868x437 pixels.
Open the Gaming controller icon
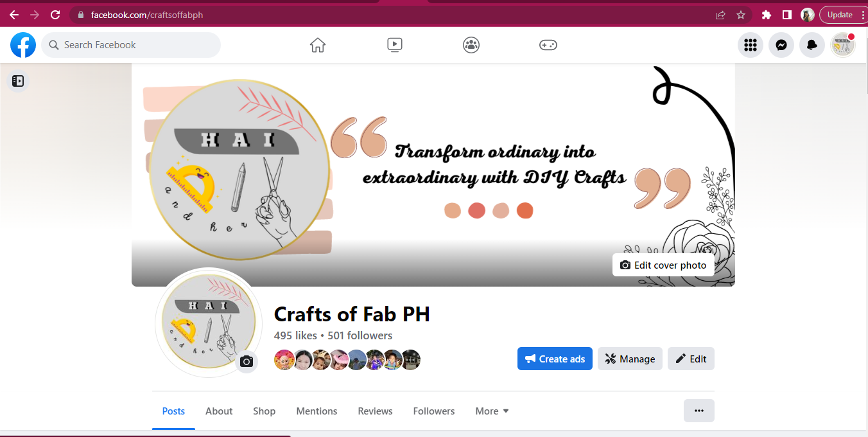[548, 45]
